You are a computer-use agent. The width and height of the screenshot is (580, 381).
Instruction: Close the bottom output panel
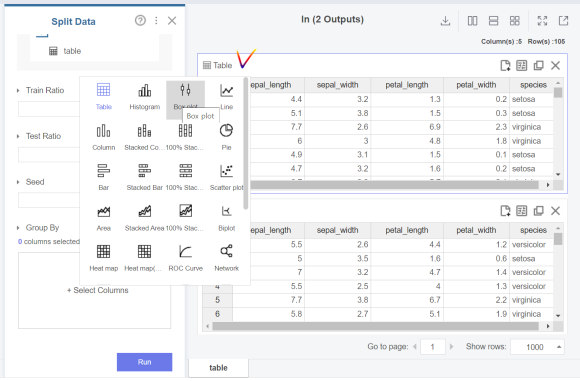555,211
